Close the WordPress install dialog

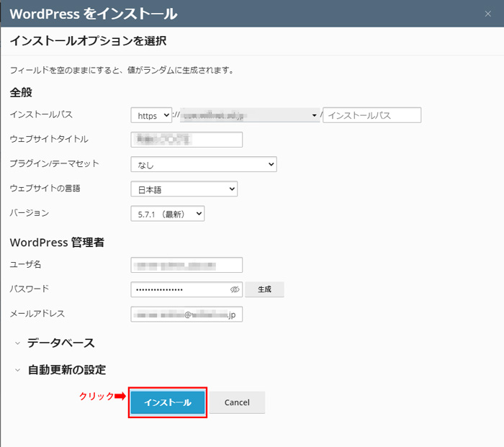[x=488, y=14]
